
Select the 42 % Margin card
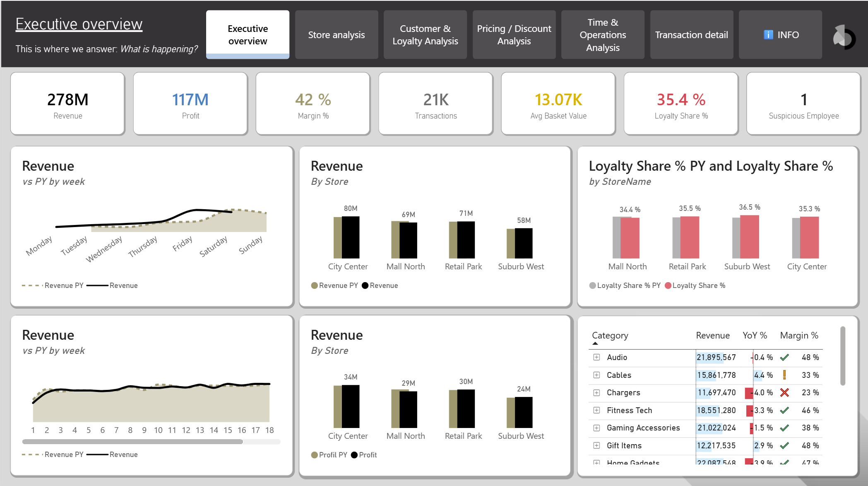click(313, 104)
